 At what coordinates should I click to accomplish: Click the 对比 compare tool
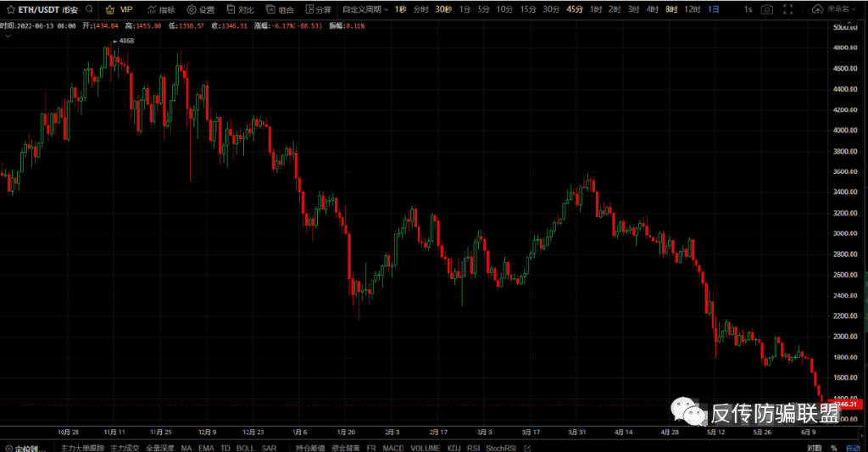[x=240, y=9]
